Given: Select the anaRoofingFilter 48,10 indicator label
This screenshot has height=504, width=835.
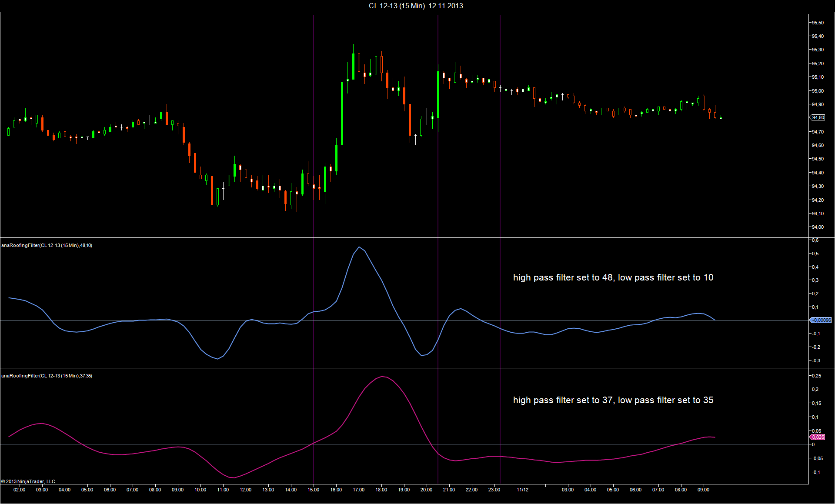Looking at the screenshot, I should pos(47,245).
